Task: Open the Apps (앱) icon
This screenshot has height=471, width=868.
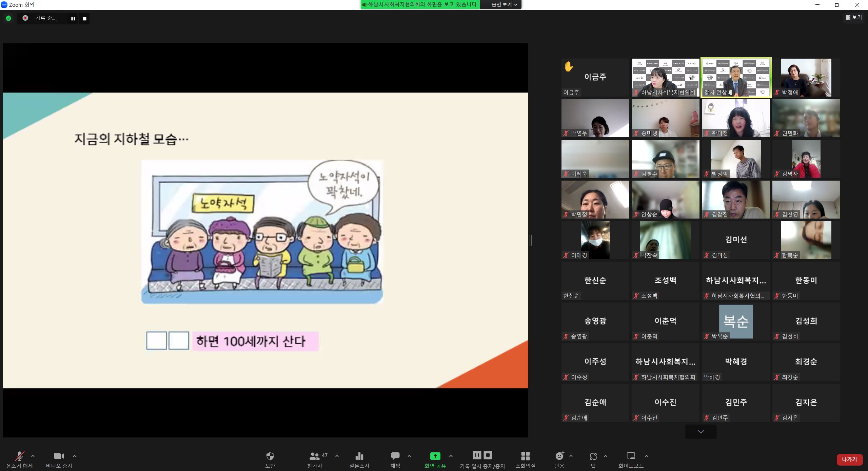Action: 593,456
